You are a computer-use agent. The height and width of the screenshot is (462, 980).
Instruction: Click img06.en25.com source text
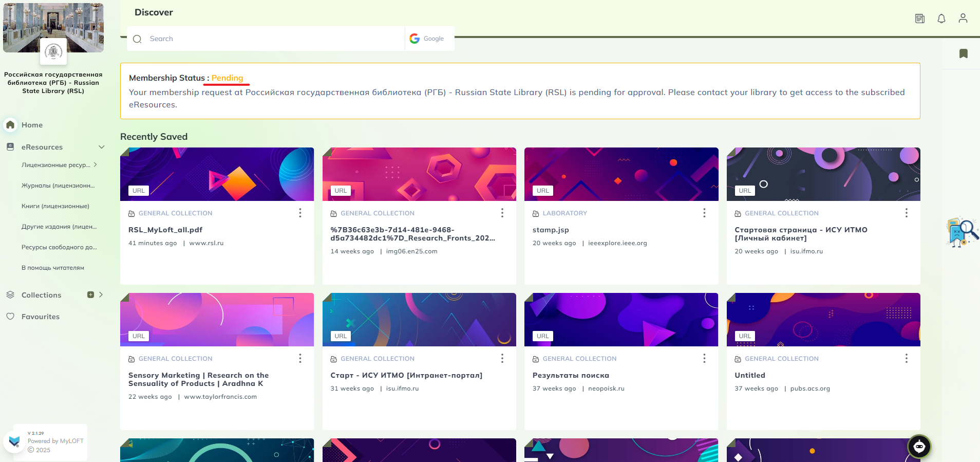coord(411,251)
